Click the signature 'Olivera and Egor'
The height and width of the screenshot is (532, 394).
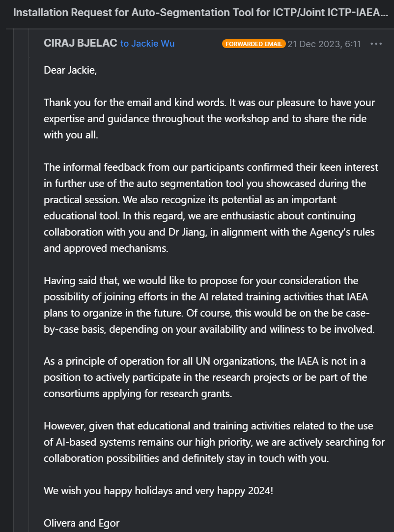(x=82, y=523)
